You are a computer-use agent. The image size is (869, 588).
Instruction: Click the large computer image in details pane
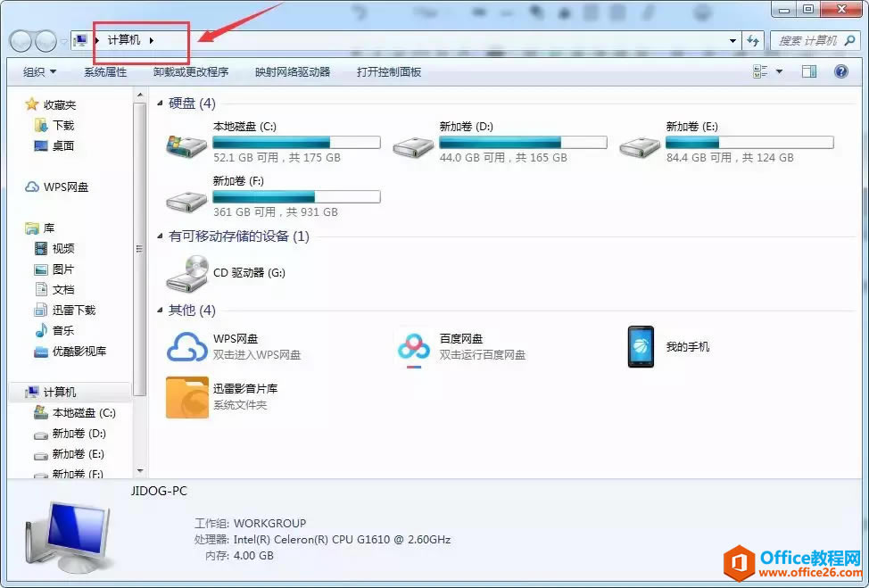pyautogui.click(x=68, y=536)
